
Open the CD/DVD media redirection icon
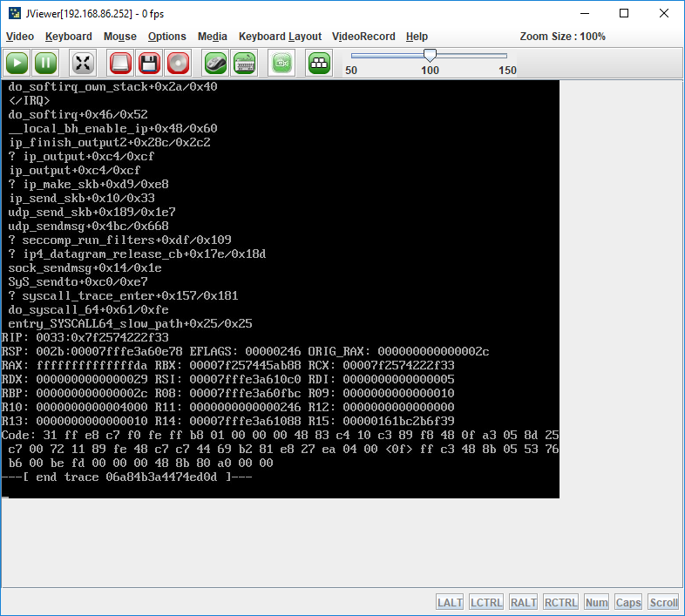click(178, 64)
